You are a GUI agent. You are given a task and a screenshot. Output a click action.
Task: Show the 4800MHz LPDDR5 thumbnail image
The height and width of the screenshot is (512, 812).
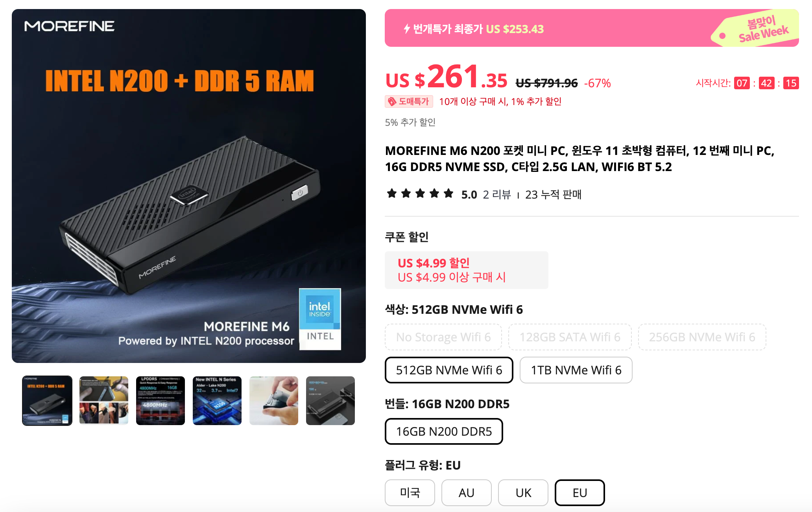(161, 401)
